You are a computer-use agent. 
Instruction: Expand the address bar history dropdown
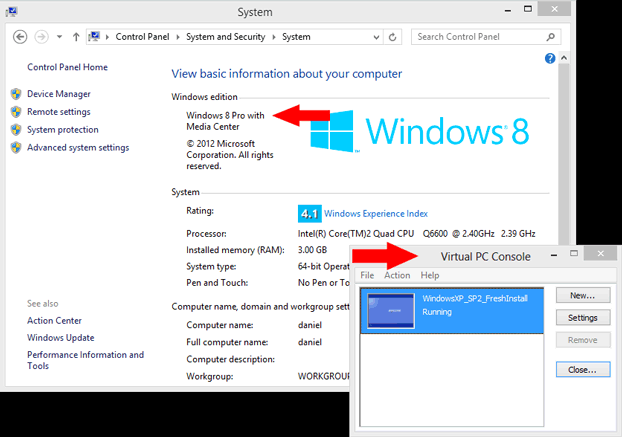click(376, 37)
